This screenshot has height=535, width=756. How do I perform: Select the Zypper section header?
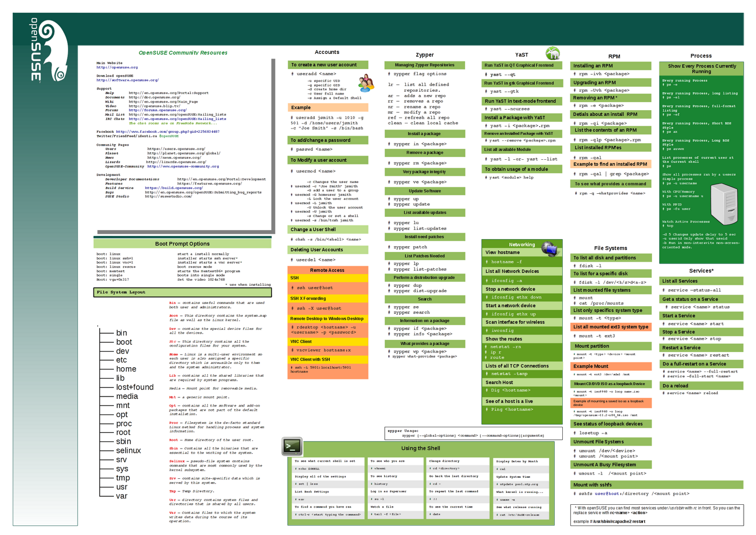click(425, 54)
